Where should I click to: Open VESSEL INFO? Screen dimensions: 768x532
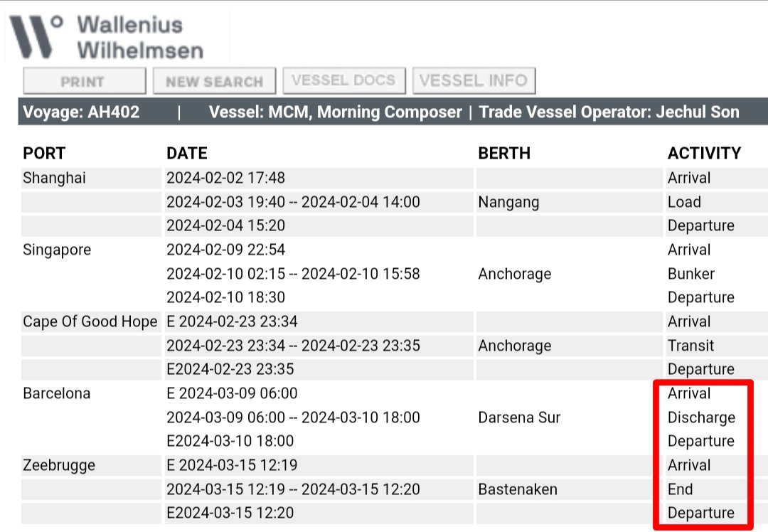(x=474, y=80)
